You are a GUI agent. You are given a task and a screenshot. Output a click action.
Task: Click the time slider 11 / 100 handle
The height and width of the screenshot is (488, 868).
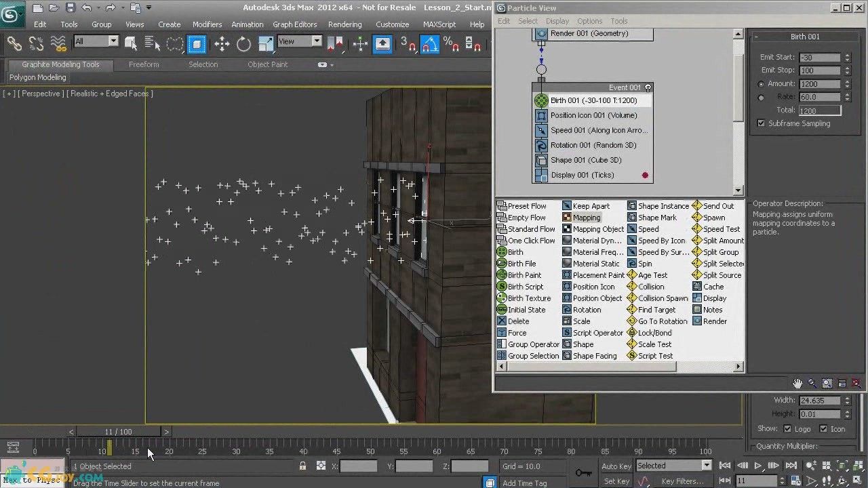pos(118,432)
